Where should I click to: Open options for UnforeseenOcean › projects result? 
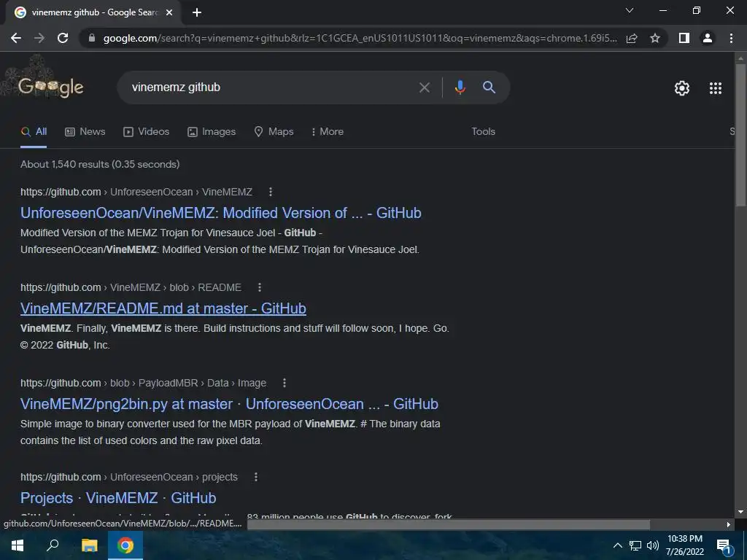point(256,477)
